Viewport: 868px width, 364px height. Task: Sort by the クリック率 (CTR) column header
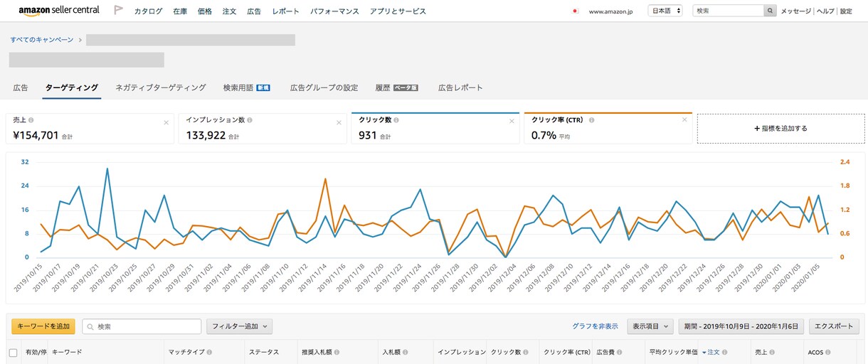[567, 353]
